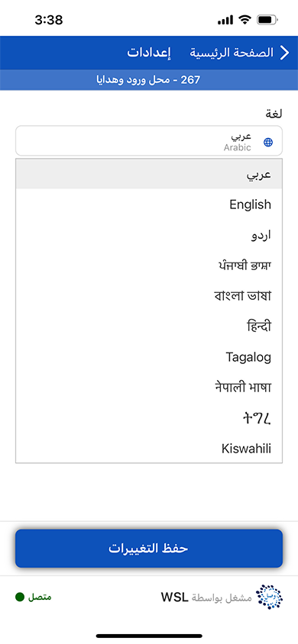Click the حفظ التغييرات save button
Screen dimensions: 298x644
149,549
